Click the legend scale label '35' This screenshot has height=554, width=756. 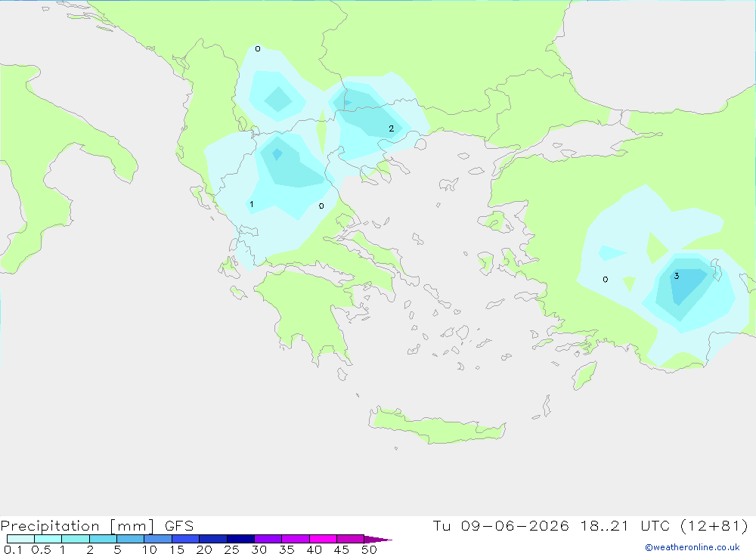pos(287,549)
